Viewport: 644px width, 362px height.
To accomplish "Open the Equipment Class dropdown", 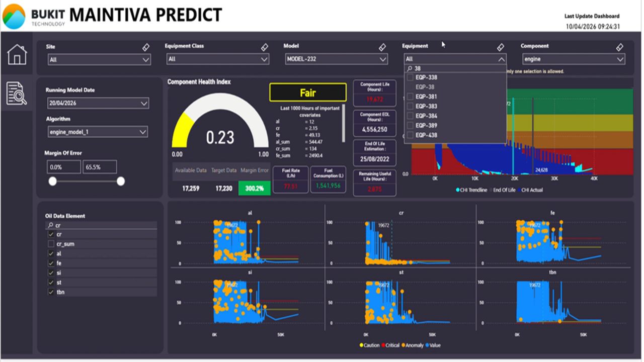I will 218,59.
